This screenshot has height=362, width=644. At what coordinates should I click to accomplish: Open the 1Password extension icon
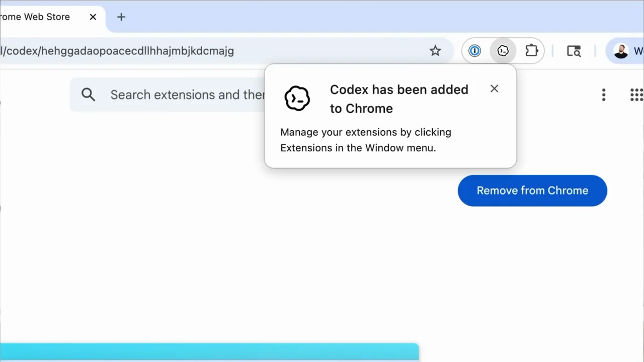point(475,51)
